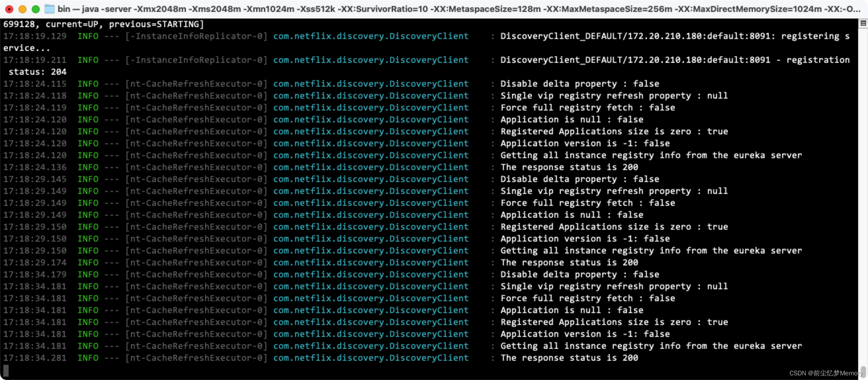
Task: Click the timestamp 17:18:19.211
Action: (35, 60)
